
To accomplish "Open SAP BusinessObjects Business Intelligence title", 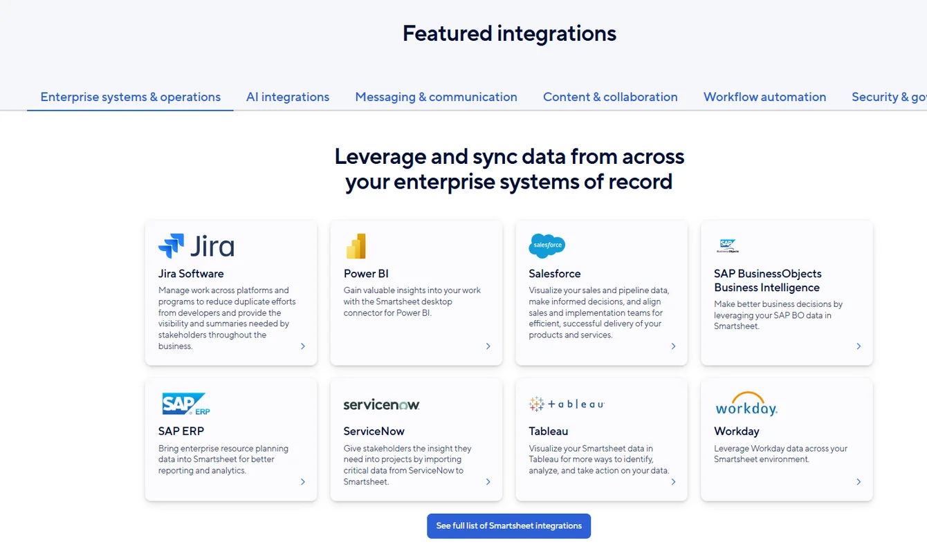I will 768,281.
